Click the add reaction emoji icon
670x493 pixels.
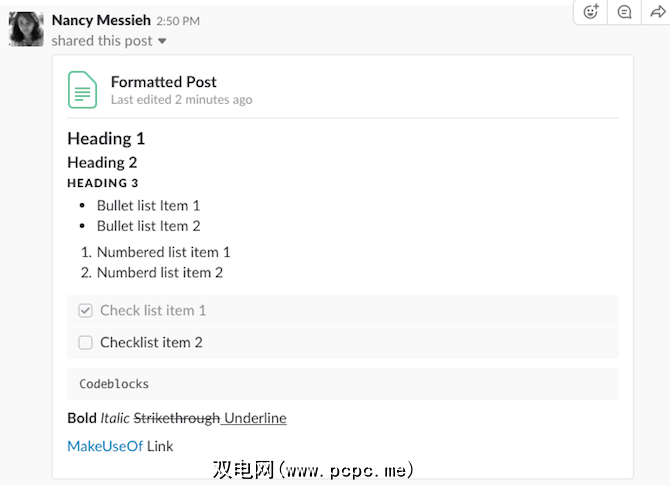click(x=591, y=12)
